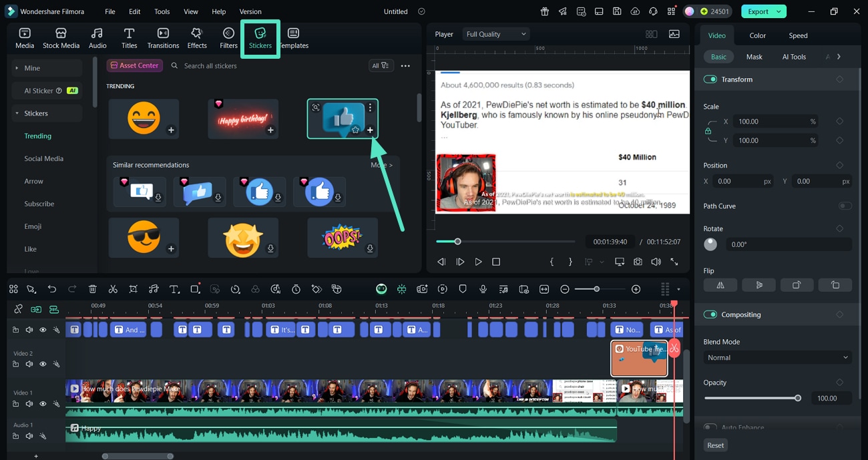Image resolution: width=868 pixels, height=460 pixels.
Task: Toggle the Path Curve switch
Action: tap(845, 206)
